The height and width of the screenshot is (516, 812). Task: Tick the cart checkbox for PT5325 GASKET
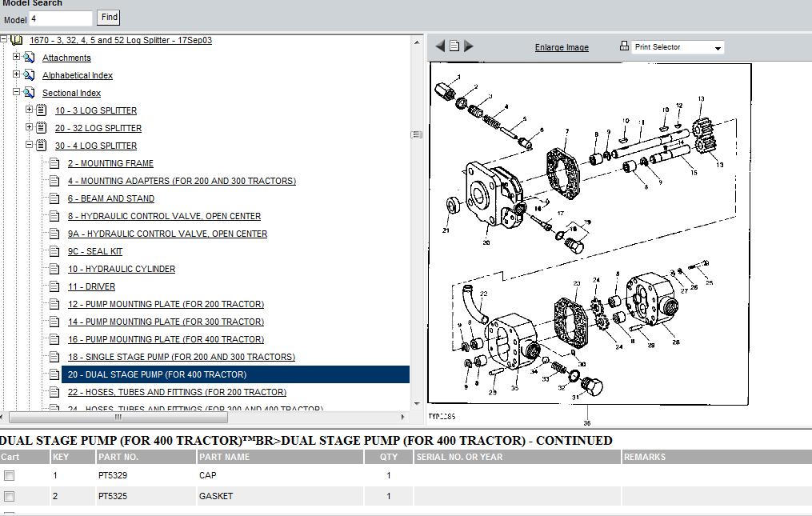[x=10, y=497]
